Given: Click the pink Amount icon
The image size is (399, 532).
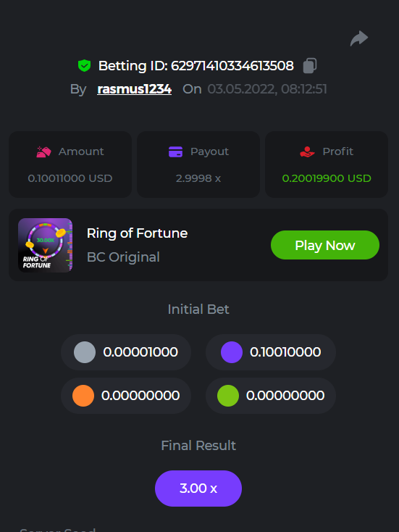Looking at the screenshot, I should (x=43, y=151).
